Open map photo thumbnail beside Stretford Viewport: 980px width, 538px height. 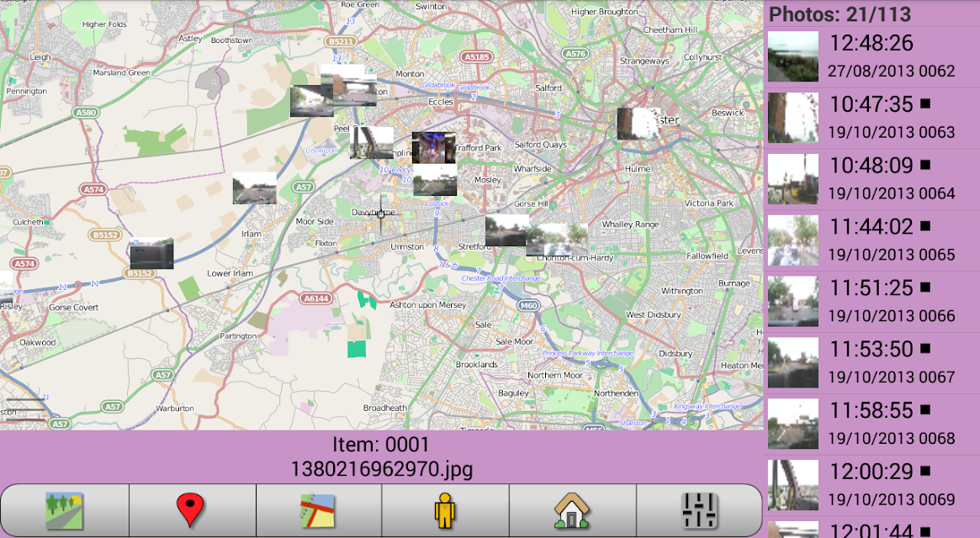[x=507, y=230]
